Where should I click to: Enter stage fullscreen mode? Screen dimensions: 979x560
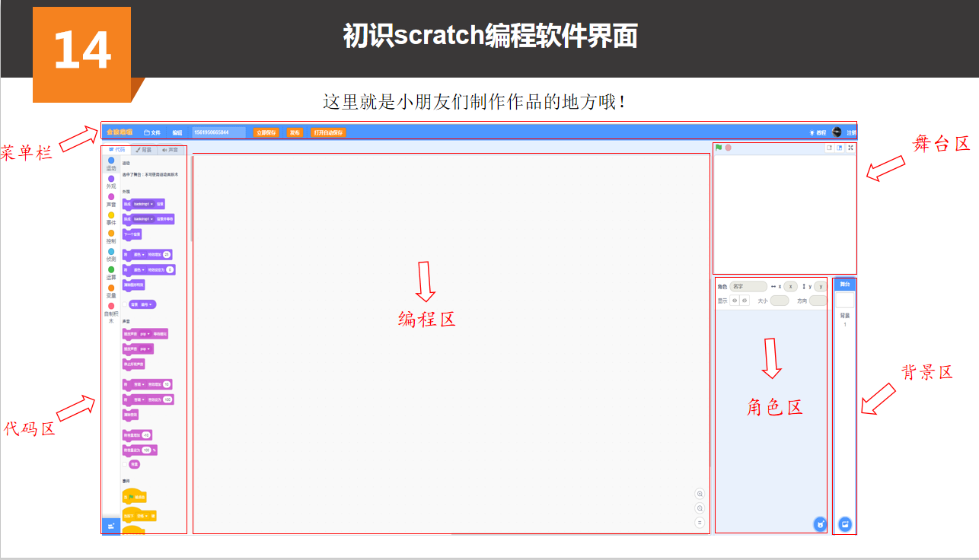click(851, 148)
